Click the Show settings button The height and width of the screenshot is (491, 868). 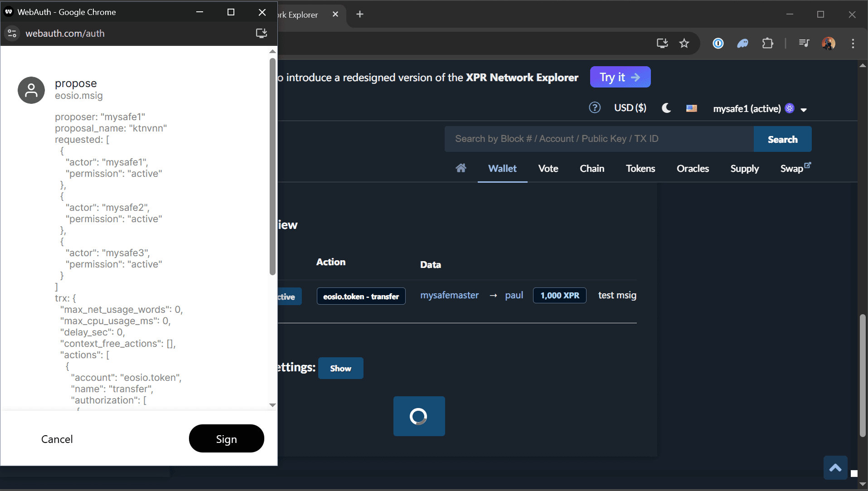coord(340,368)
